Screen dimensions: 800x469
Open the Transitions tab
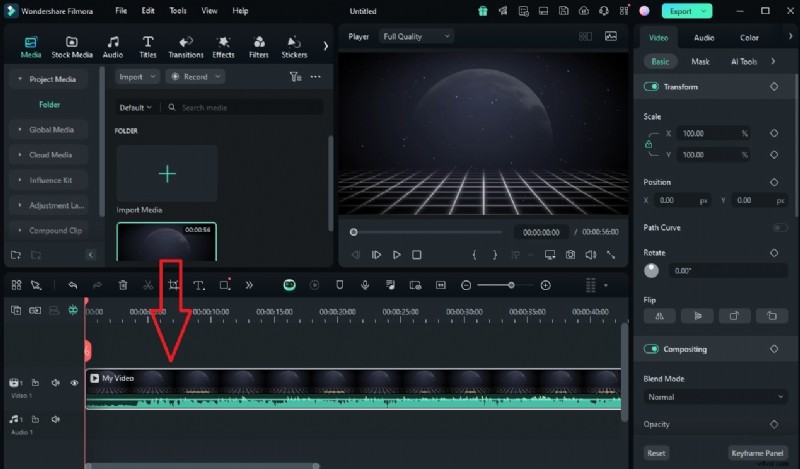186,47
